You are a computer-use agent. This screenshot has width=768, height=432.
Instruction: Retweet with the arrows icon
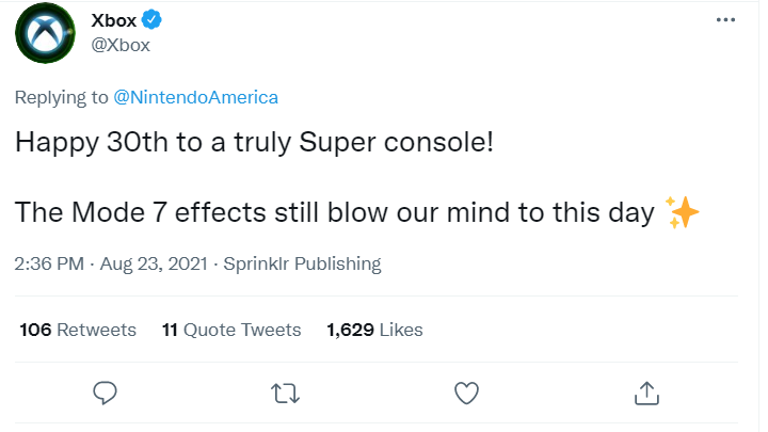coord(286,392)
